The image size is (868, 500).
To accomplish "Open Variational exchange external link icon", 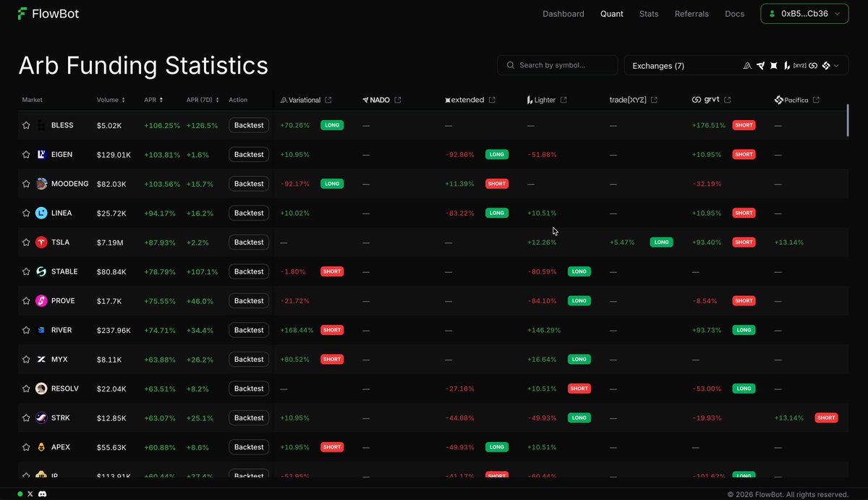I will 328,100.
